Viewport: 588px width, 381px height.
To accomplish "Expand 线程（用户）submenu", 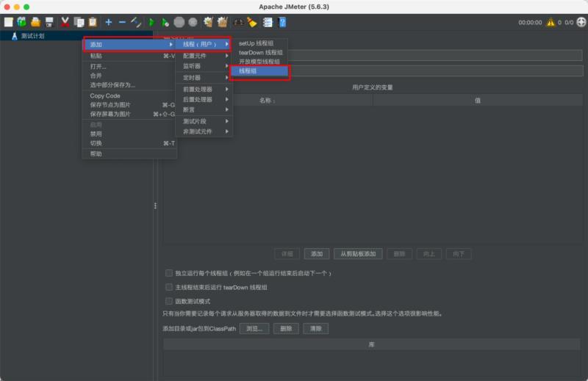I will [x=204, y=44].
